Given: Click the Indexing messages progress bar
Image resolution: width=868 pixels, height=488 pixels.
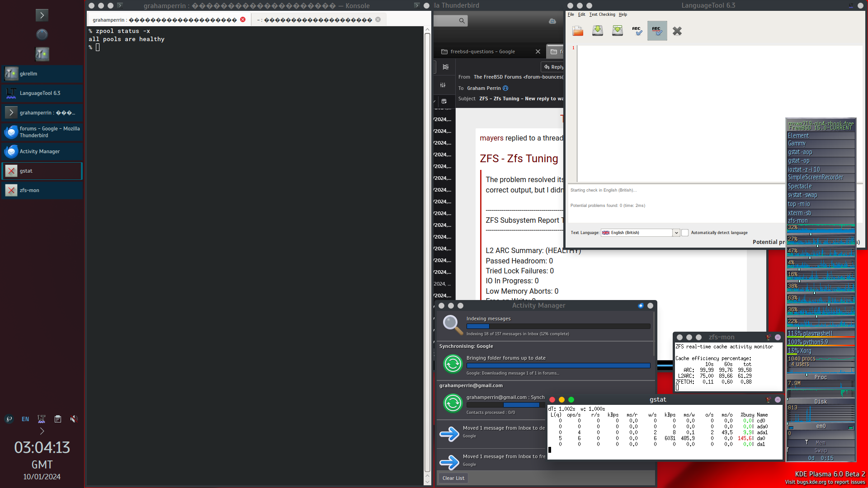Looking at the screenshot, I should pyautogui.click(x=558, y=326).
